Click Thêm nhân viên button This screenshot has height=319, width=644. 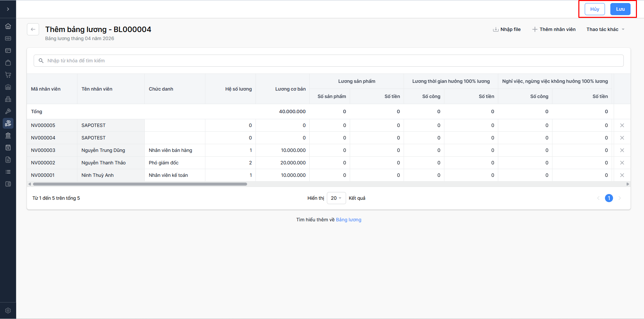click(554, 29)
